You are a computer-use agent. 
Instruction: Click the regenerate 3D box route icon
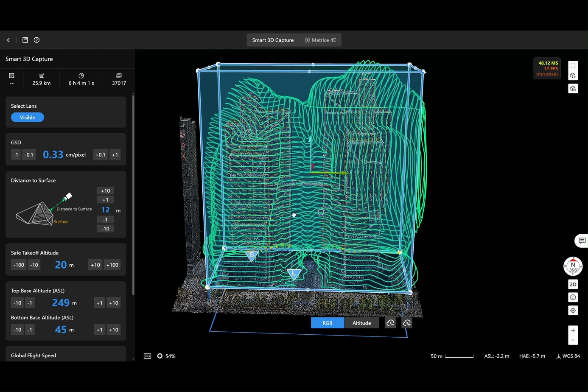573,89
